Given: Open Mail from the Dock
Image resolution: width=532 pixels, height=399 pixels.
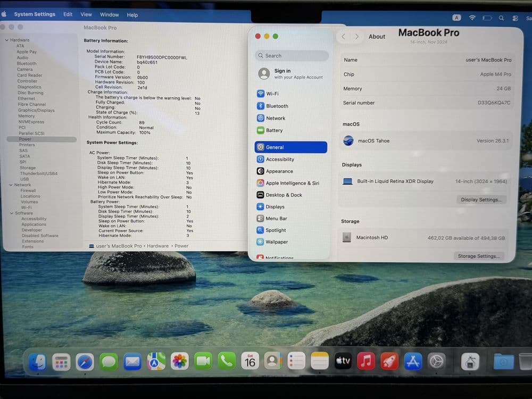Looking at the screenshot, I should (x=132, y=362).
